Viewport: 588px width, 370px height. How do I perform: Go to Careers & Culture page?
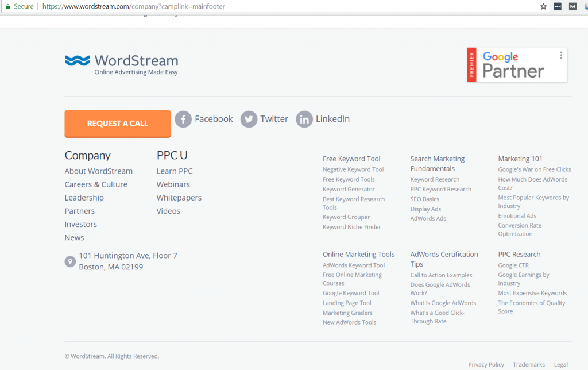[96, 184]
